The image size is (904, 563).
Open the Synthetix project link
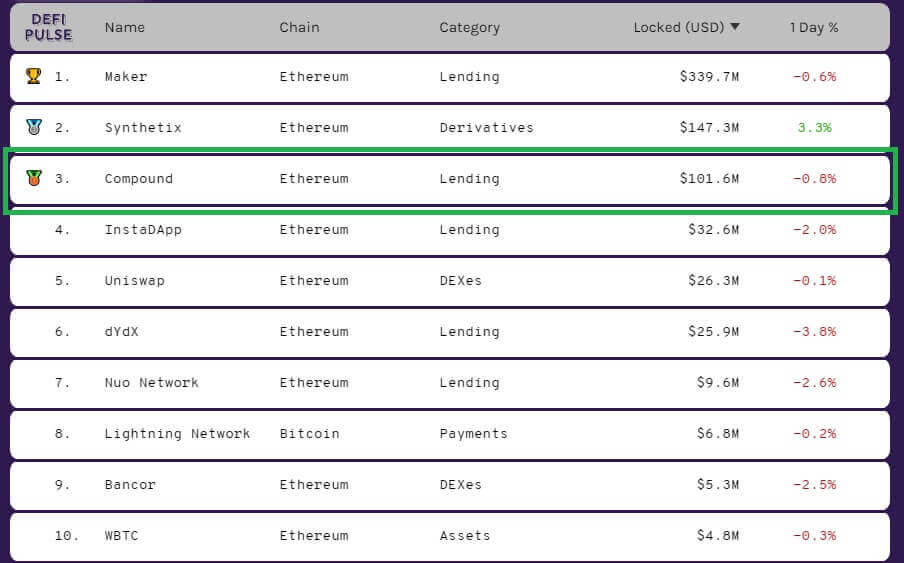click(x=143, y=128)
